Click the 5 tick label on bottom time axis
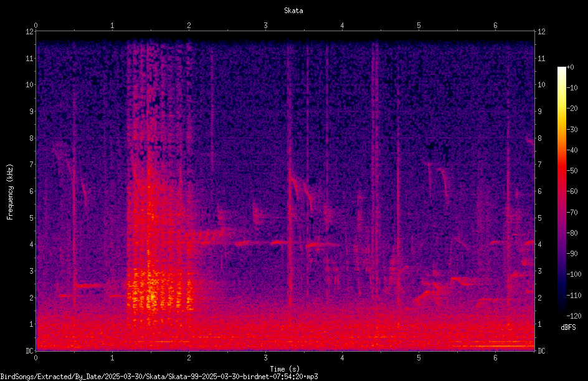588x381 pixels. 419,358
